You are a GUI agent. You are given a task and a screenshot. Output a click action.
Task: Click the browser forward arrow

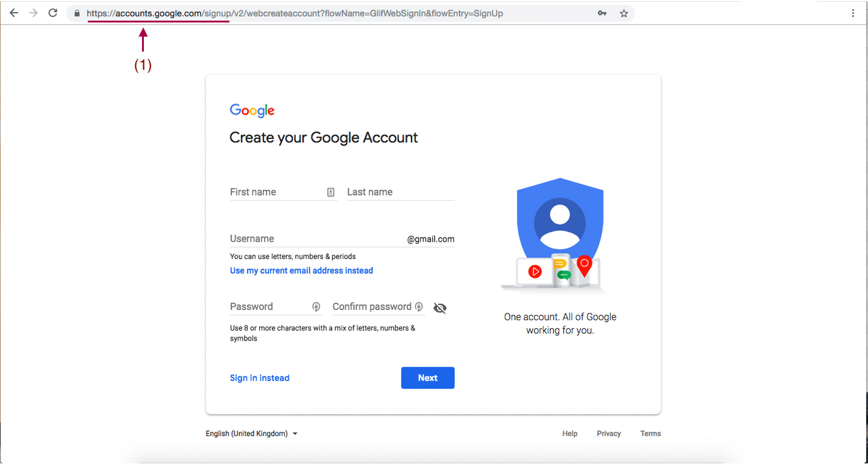pos(34,13)
